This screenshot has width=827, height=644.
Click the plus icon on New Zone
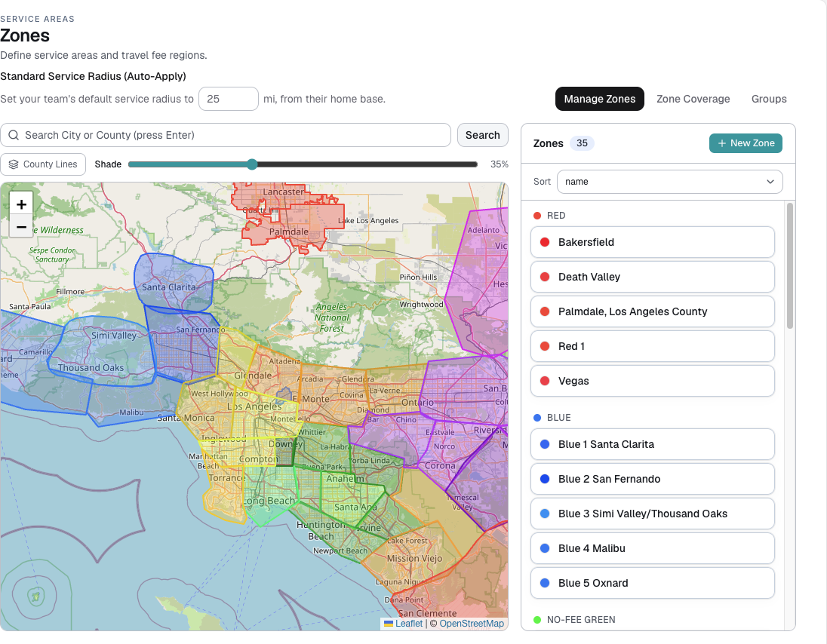tap(722, 143)
